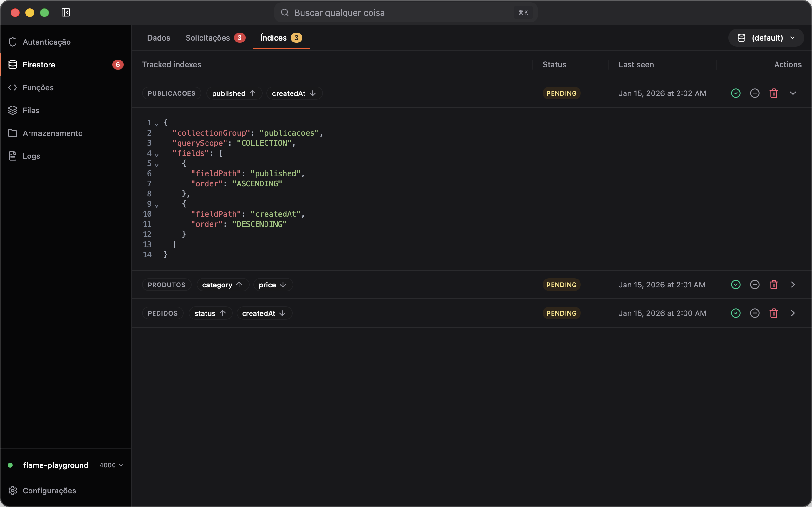
Task: Collapse the PUBLICACOES index details chevron
Action: (x=793, y=93)
